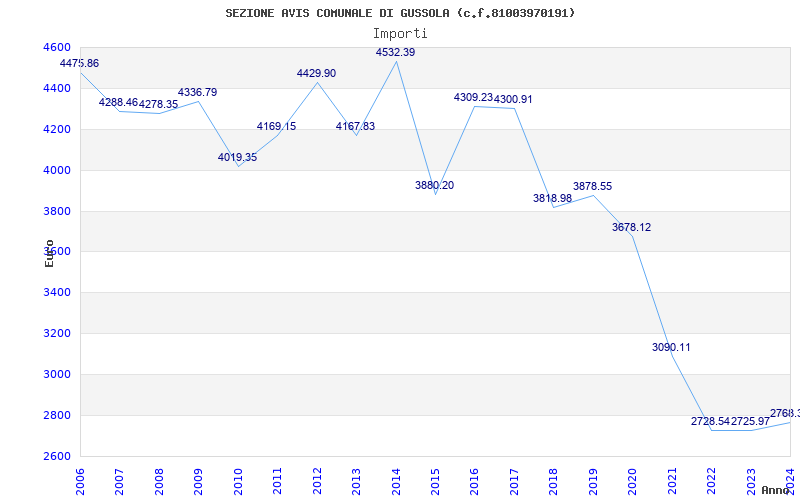Viewport: 800px width, 500px height.
Task: Select the 4475.86 data label
Action: pos(80,64)
